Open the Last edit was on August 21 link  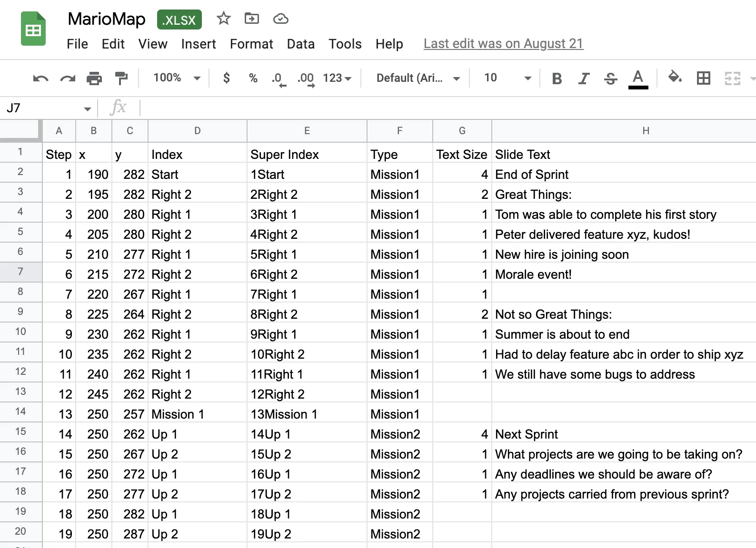coord(503,44)
